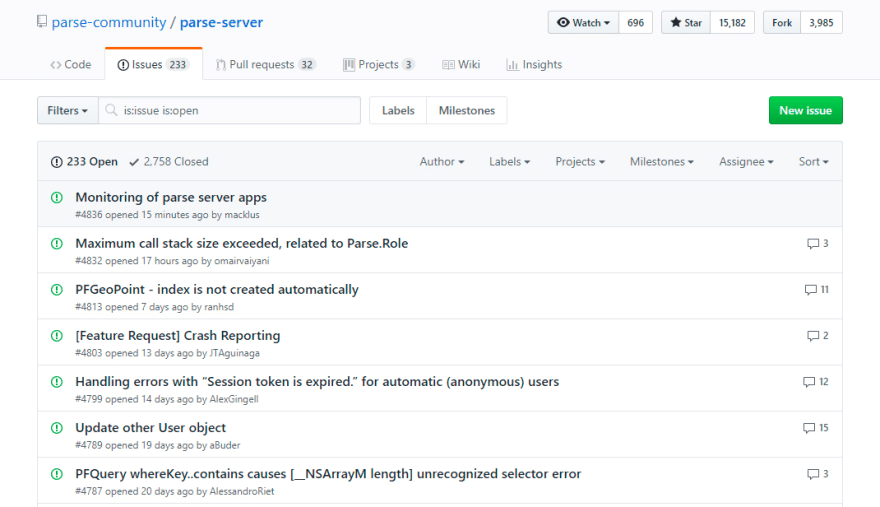This screenshot has height=507, width=880.
Task: Click the code brackets icon on the Code tab
Action: pyautogui.click(x=56, y=65)
